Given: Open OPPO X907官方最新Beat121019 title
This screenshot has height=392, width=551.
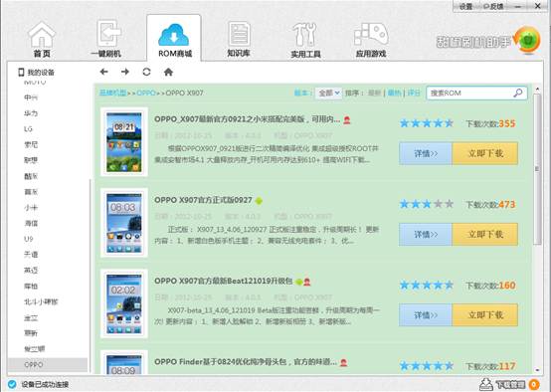Looking at the screenshot, I should point(223,281).
